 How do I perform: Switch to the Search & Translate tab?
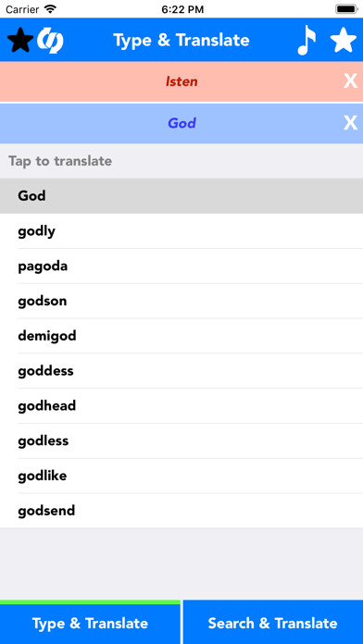273,623
